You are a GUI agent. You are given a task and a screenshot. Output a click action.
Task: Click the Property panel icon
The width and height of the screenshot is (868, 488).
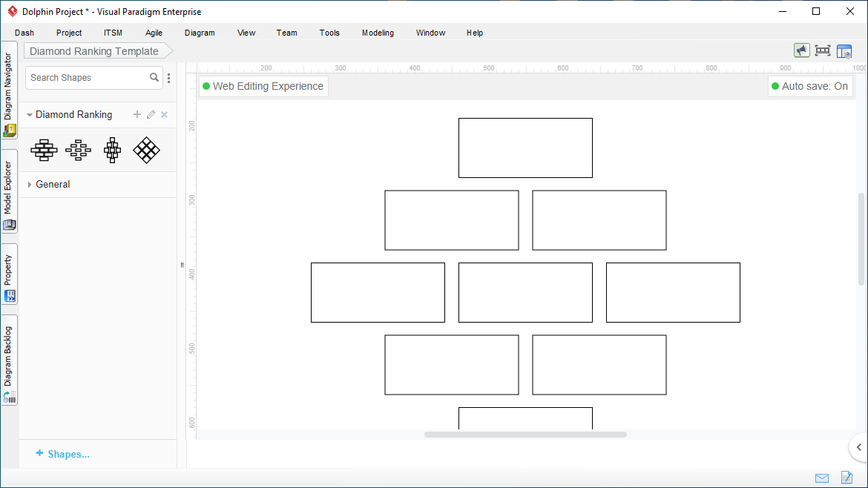(10, 296)
